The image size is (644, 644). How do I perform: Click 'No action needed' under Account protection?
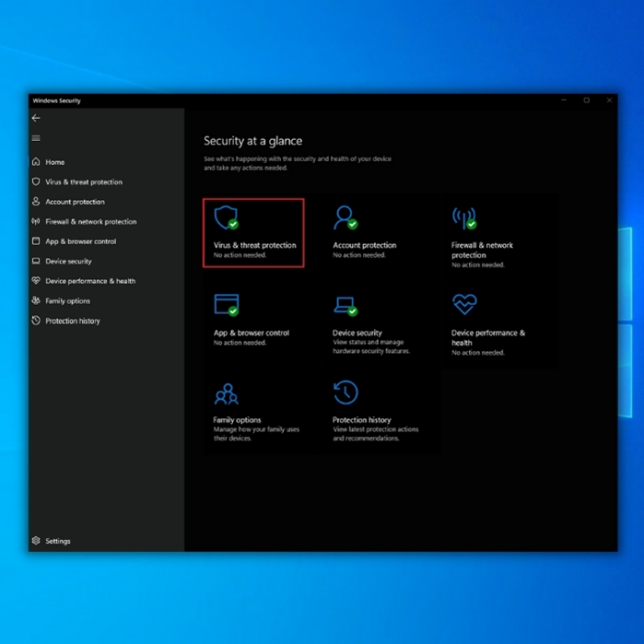tap(359, 255)
